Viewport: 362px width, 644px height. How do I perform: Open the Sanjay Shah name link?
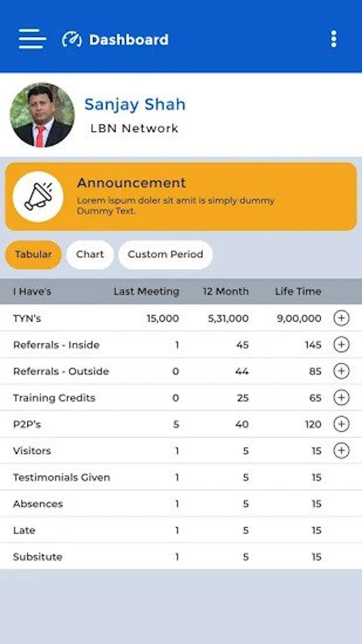[135, 104]
